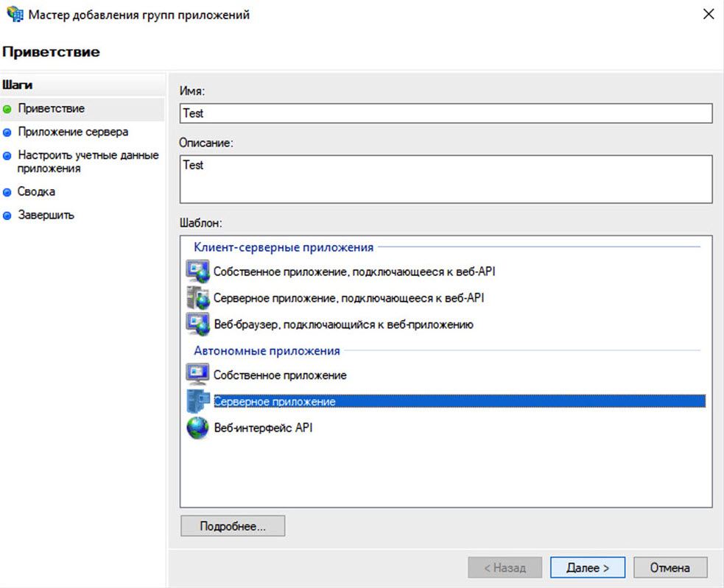Select the Завершить step
Viewport: 724px width, 588px height.
click(x=46, y=216)
